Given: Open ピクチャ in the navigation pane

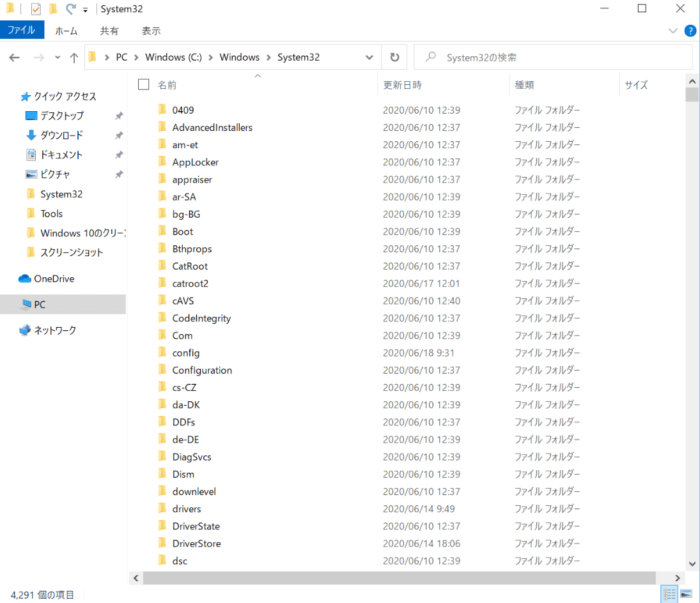Looking at the screenshot, I should coord(55,174).
